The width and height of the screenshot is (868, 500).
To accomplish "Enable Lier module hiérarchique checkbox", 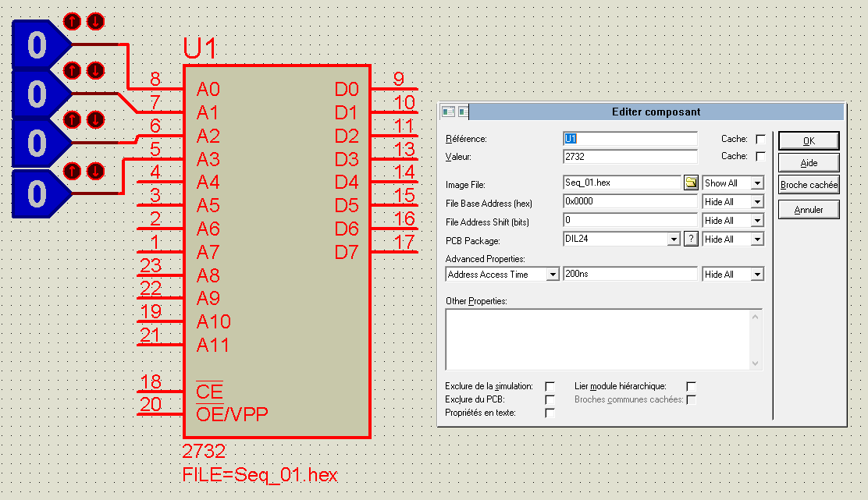I will pyautogui.click(x=690, y=386).
